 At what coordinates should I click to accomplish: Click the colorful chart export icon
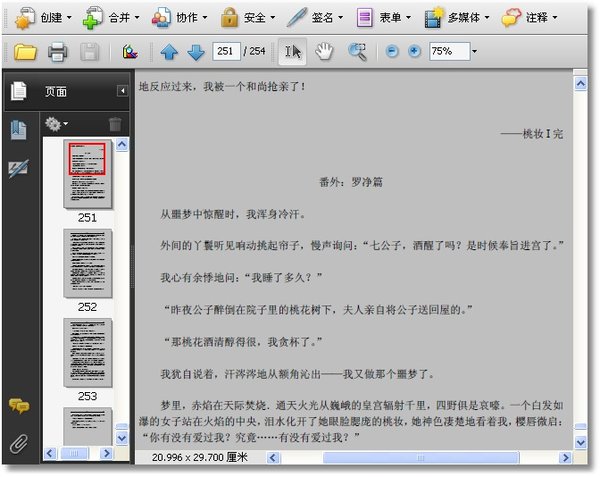tap(130, 52)
